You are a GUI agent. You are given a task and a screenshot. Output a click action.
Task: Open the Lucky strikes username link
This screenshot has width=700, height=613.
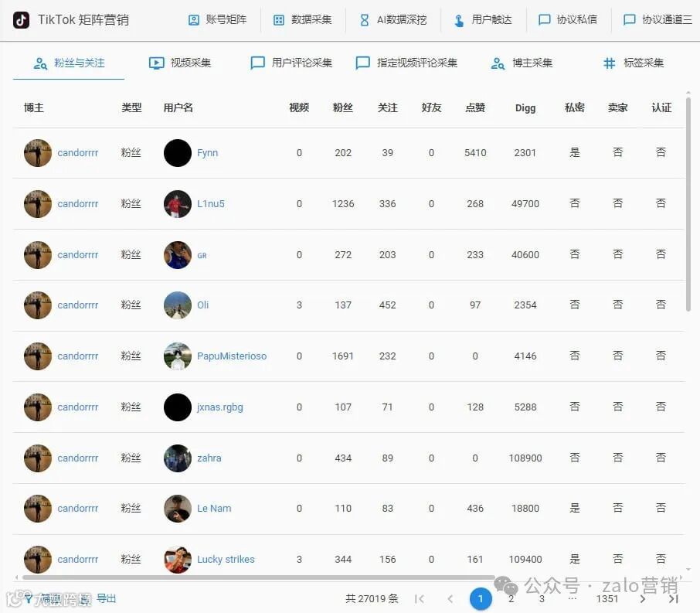coord(226,560)
